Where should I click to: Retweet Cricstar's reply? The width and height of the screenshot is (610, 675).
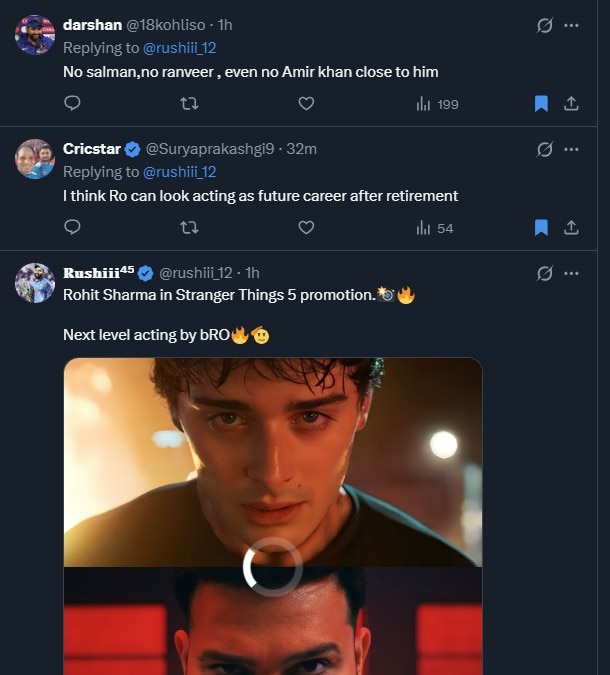(x=188, y=227)
